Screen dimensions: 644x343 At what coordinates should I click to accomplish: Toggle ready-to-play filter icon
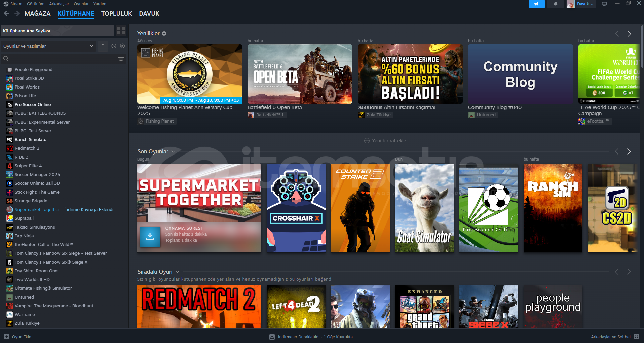(x=122, y=46)
